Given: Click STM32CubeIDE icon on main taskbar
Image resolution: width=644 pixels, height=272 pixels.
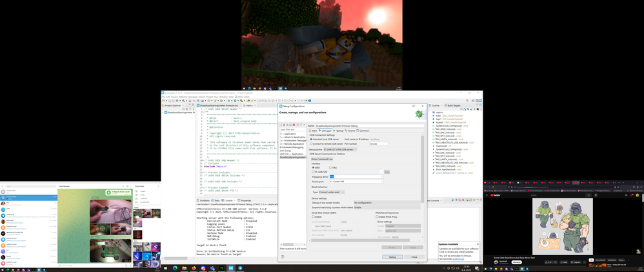Looking at the screenshot, I should coord(231,268).
